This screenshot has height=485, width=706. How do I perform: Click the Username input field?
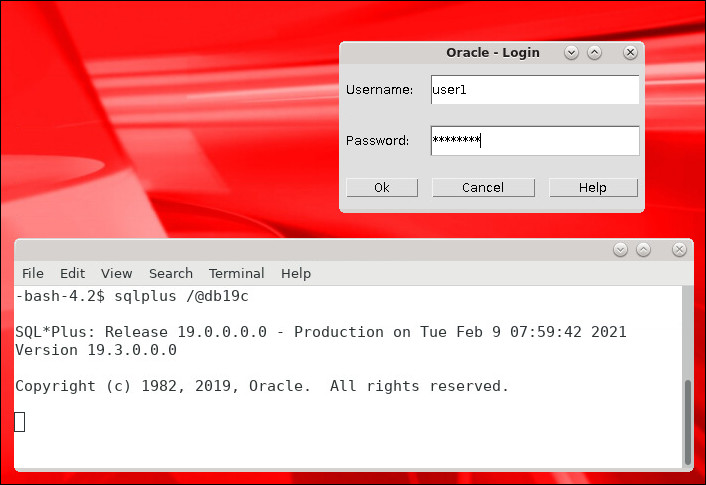[x=535, y=90]
